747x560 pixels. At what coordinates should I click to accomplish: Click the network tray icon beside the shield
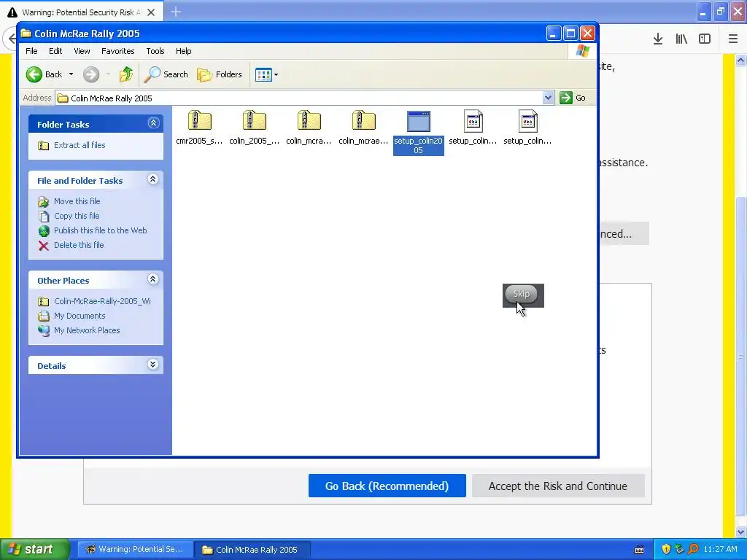point(679,549)
